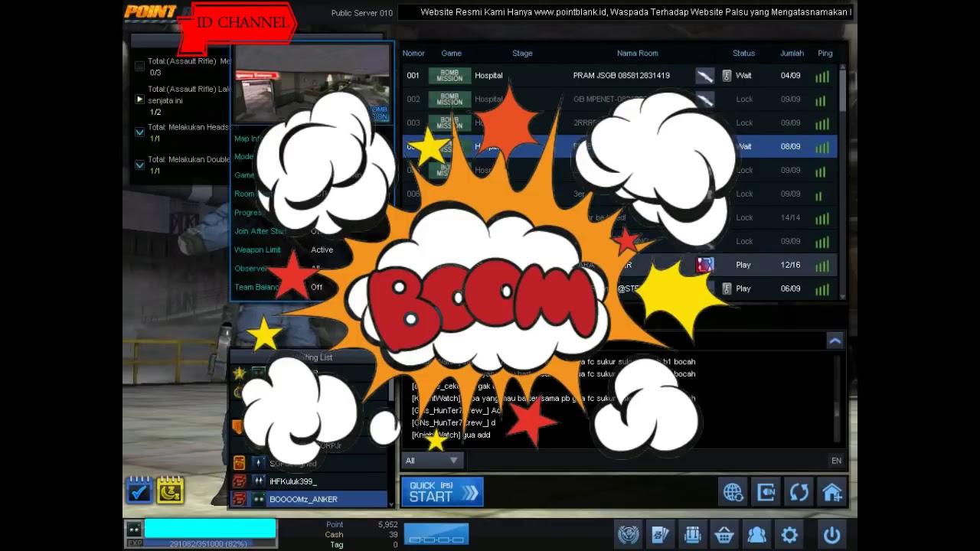The width and height of the screenshot is (980, 551).
Task: Click the chat message input field
Action: coord(647,461)
